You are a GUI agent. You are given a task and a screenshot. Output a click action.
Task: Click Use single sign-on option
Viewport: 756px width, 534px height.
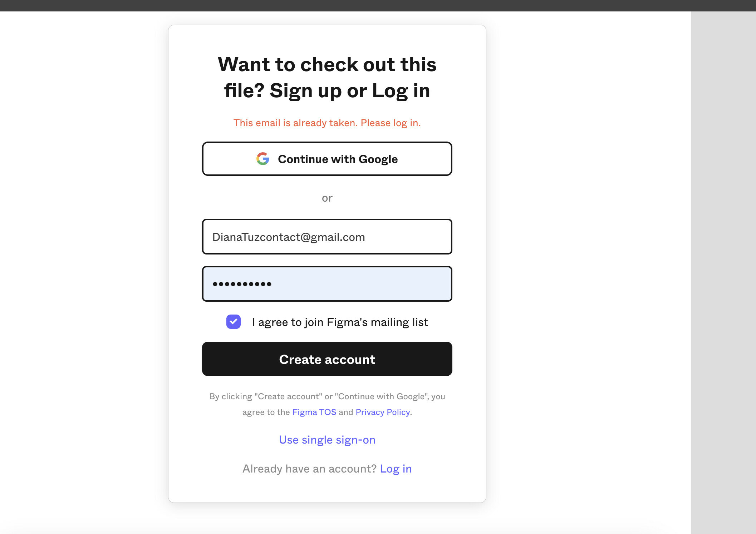(x=327, y=439)
